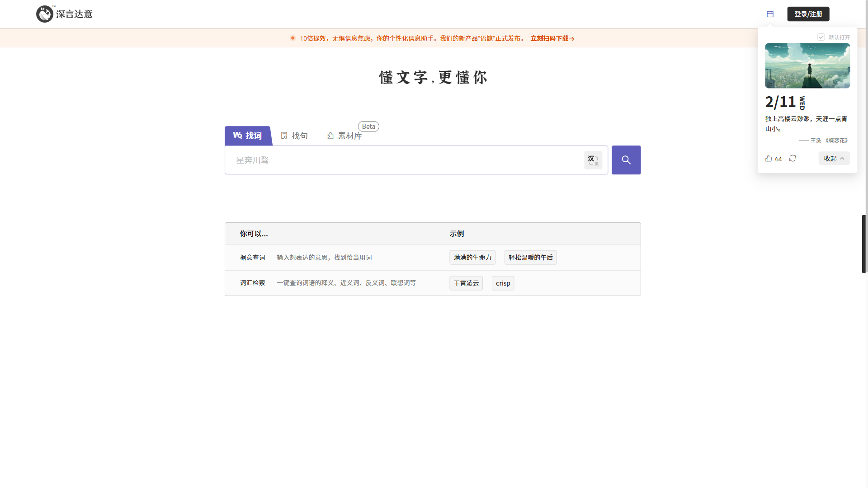Follow the 立刻扫码下载 link
This screenshot has width=868, height=488.
point(552,38)
